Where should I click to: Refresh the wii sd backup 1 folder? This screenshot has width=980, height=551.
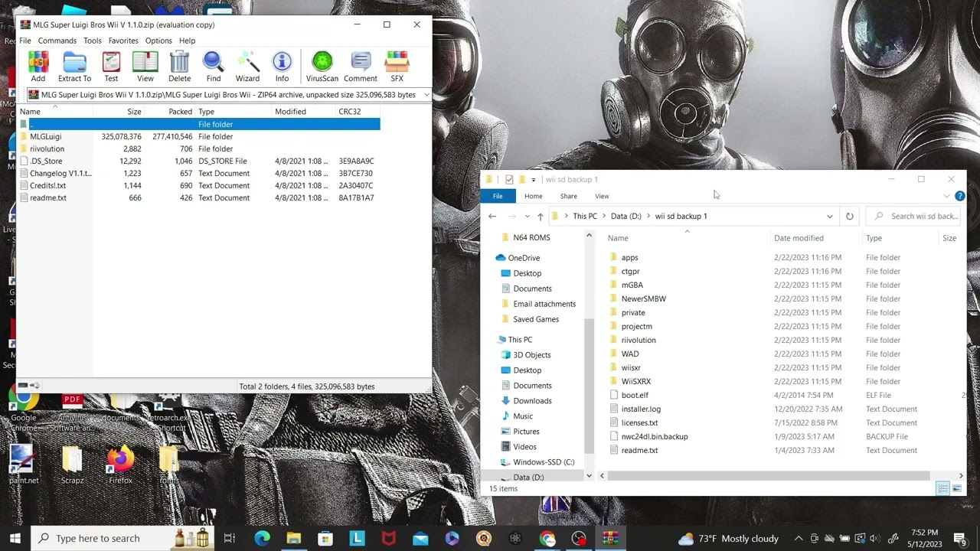849,216
